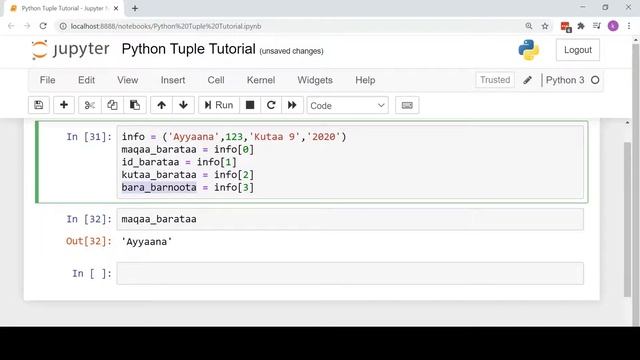Copy selected cells icon
The image size is (640, 360).
coord(112,105)
